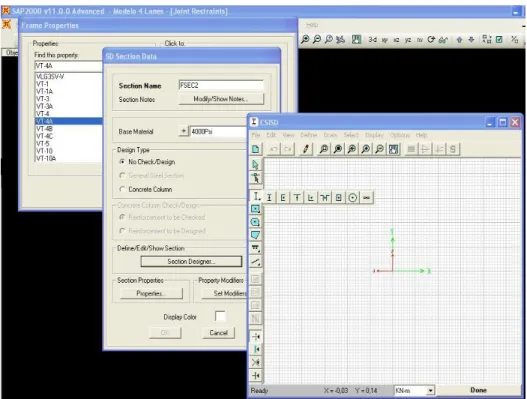Click the Section Designer... button

(191, 262)
